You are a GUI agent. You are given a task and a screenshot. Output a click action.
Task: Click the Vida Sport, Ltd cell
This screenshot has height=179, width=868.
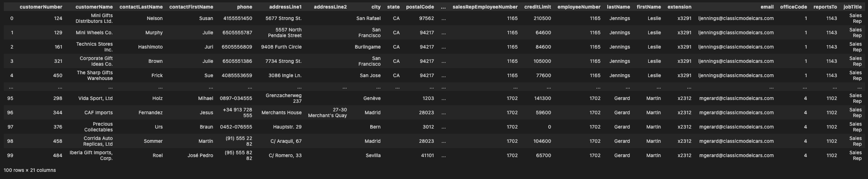[96, 99]
